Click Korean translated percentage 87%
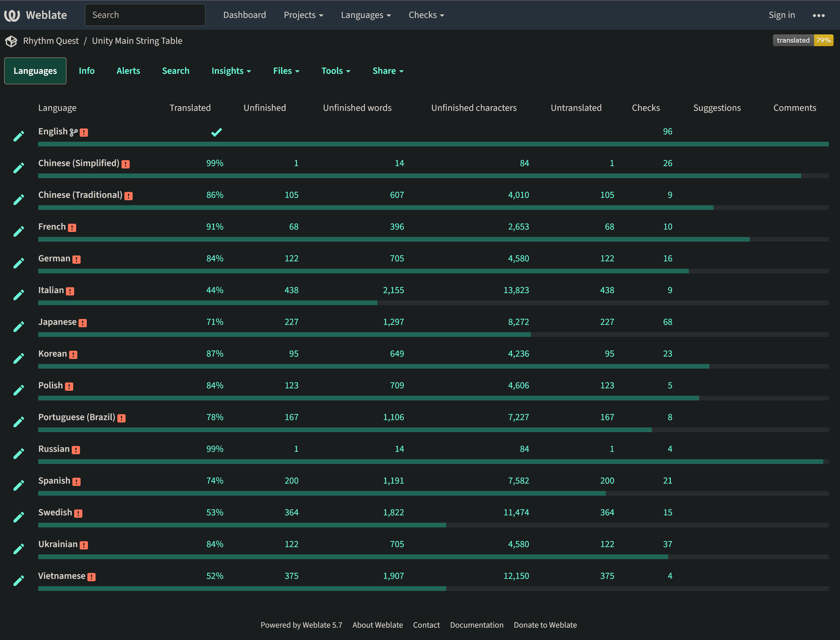 click(x=215, y=354)
